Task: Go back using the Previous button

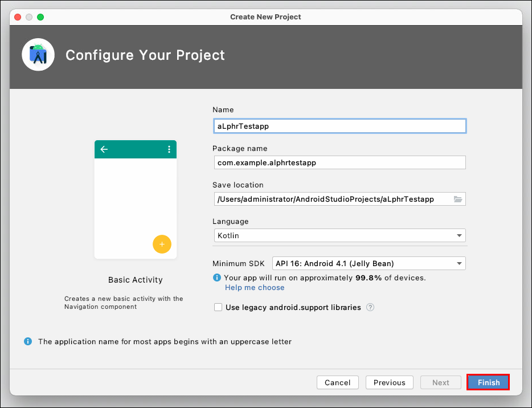Action: point(389,382)
